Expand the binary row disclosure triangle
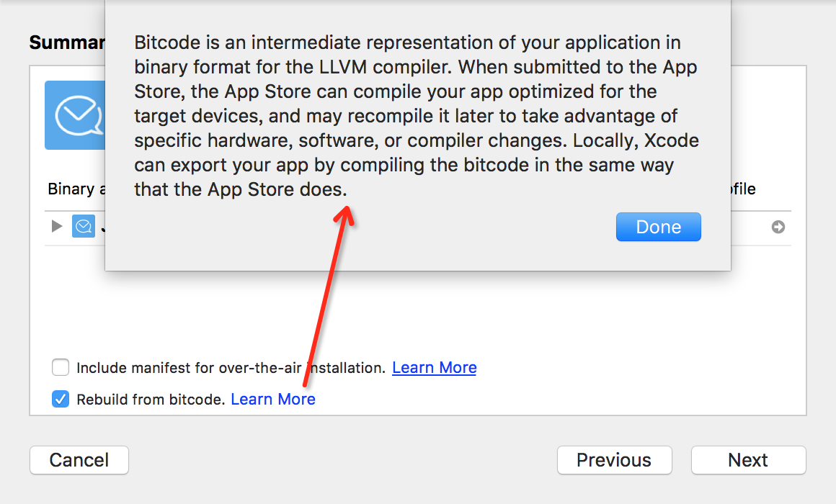This screenshot has height=504, width=836. (x=58, y=227)
